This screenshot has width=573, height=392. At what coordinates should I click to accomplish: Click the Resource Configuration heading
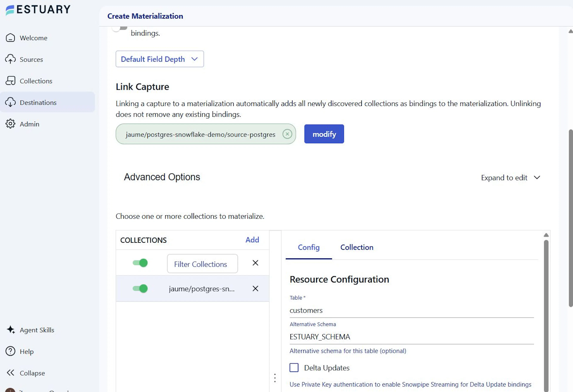click(x=339, y=279)
